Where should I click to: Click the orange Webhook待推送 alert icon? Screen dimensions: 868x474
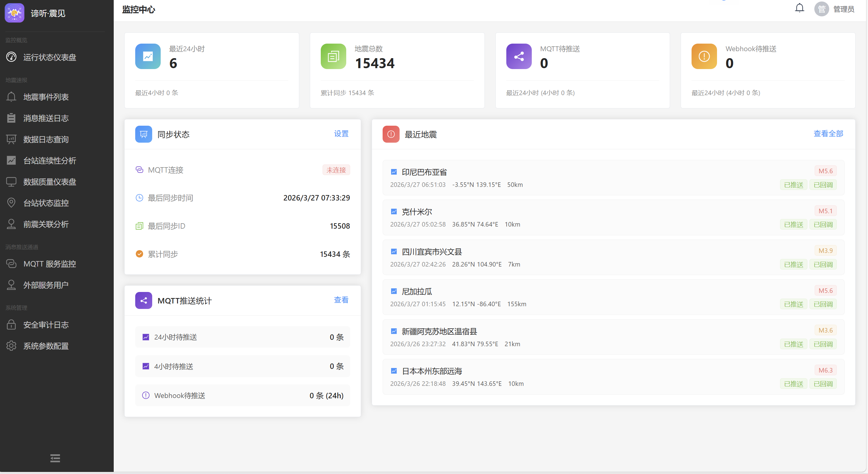(704, 56)
